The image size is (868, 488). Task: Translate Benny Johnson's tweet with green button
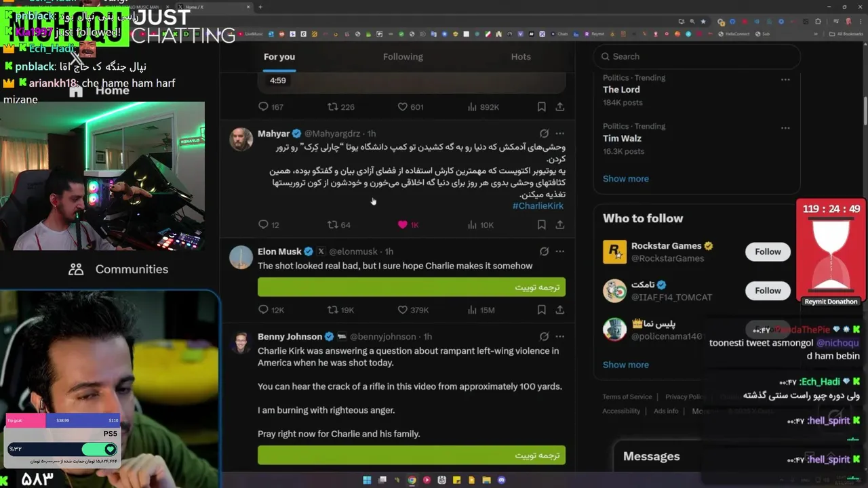pyautogui.click(x=412, y=455)
